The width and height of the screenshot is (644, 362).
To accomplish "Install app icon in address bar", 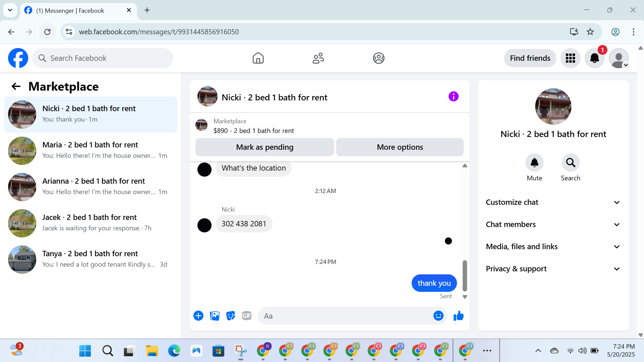I will [x=574, y=32].
